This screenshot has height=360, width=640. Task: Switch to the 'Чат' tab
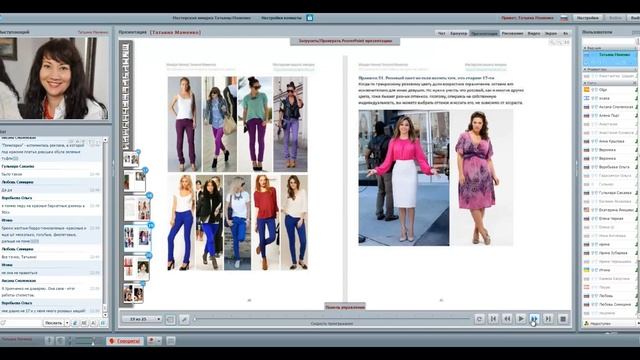click(442, 33)
